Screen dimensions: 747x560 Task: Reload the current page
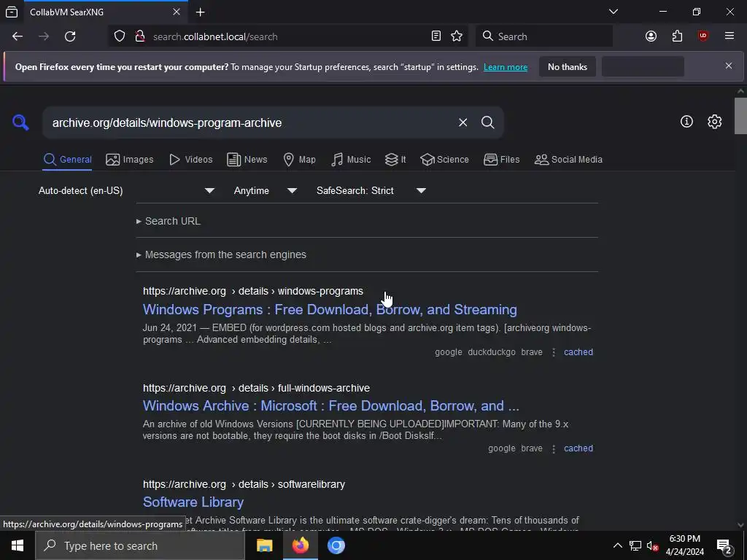click(x=70, y=36)
